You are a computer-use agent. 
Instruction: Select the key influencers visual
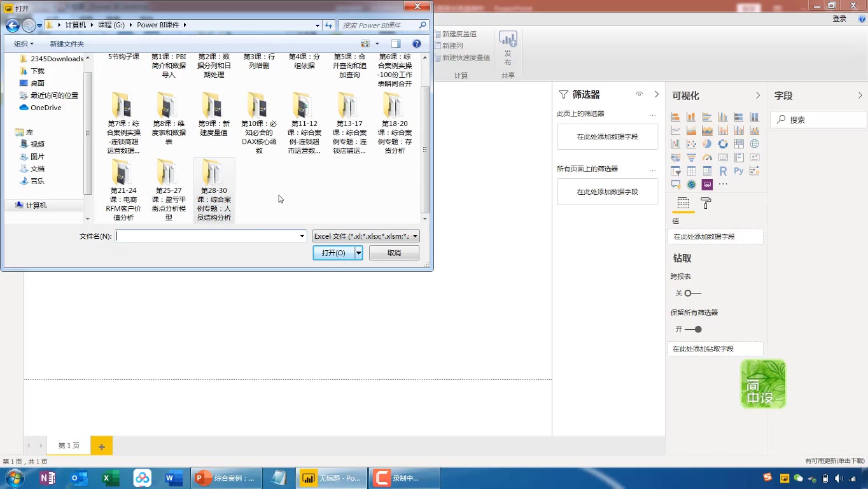[x=755, y=171]
